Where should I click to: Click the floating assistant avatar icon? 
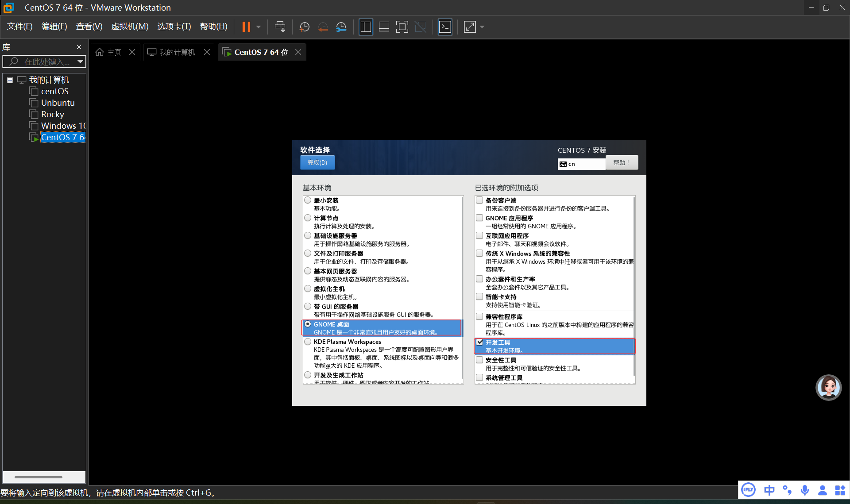click(x=828, y=388)
